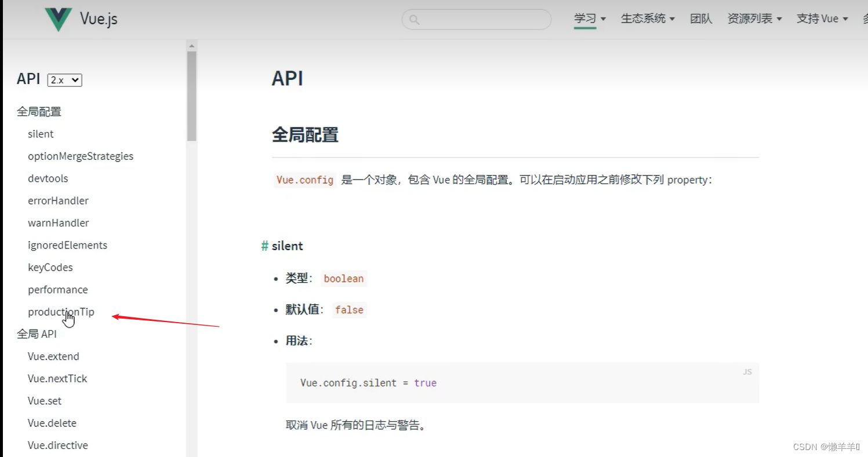Image resolution: width=868 pixels, height=457 pixels.
Task: Click the sidebar vertical scrollbar thumb
Action: click(x=192, y=96)
